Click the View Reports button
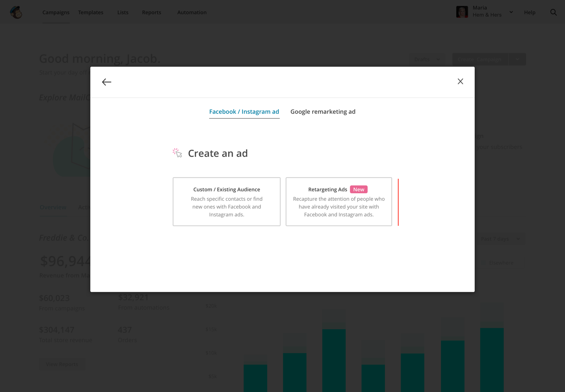The image size is (565, 392). [x=62, y=364]
